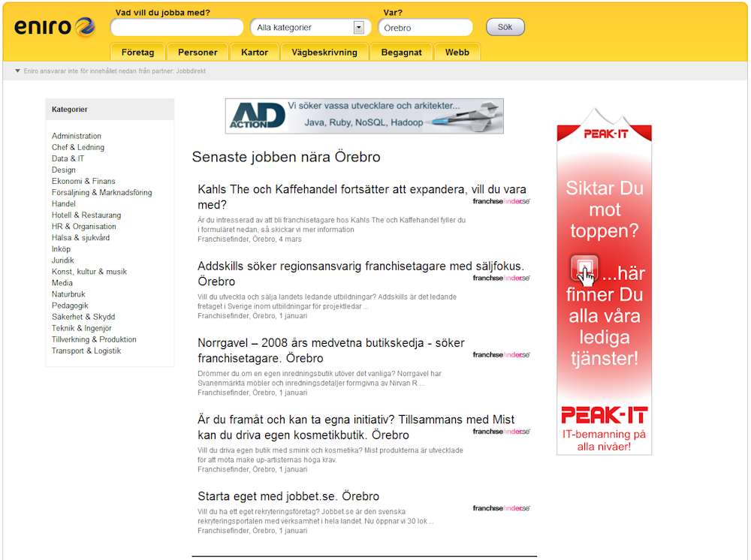Select the Juridik category

63,260
